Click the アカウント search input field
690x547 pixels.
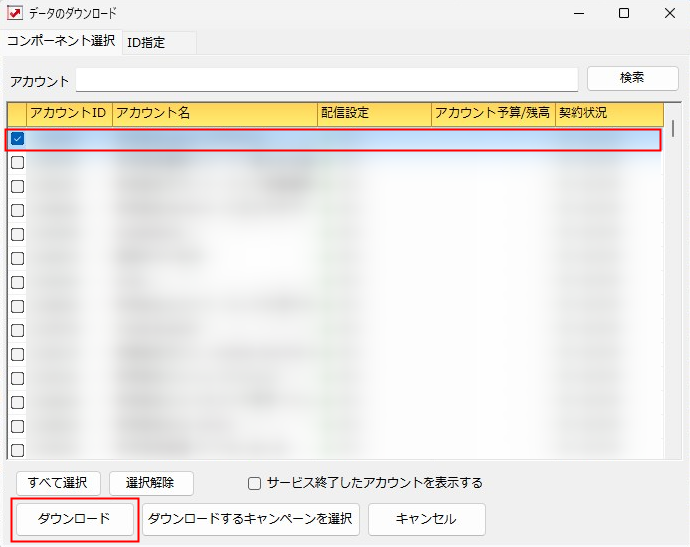tap(326, 80)
